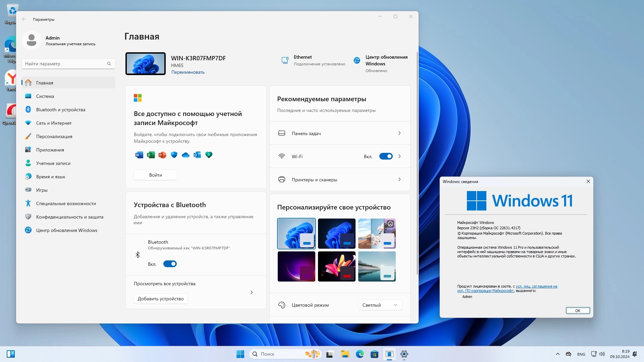
Task: Expand Просмотреть все устройства chevron
Action: (x=252, y=292)
